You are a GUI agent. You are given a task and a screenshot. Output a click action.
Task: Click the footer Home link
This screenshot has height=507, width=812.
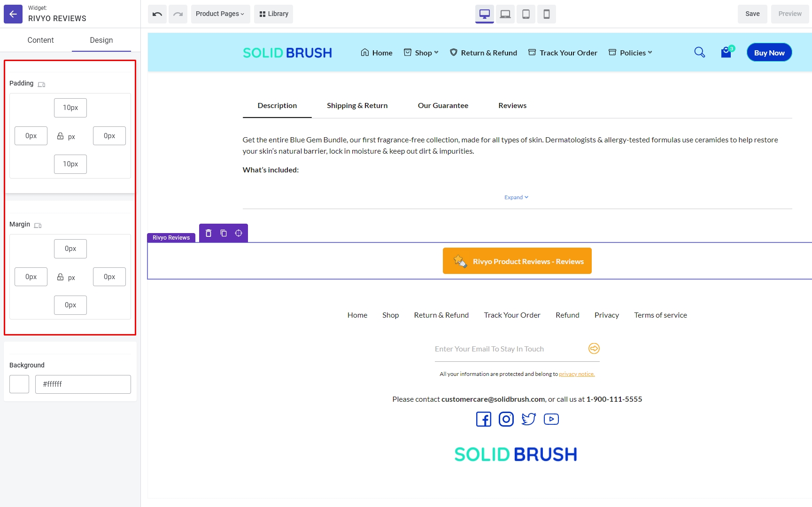(357, 315)
